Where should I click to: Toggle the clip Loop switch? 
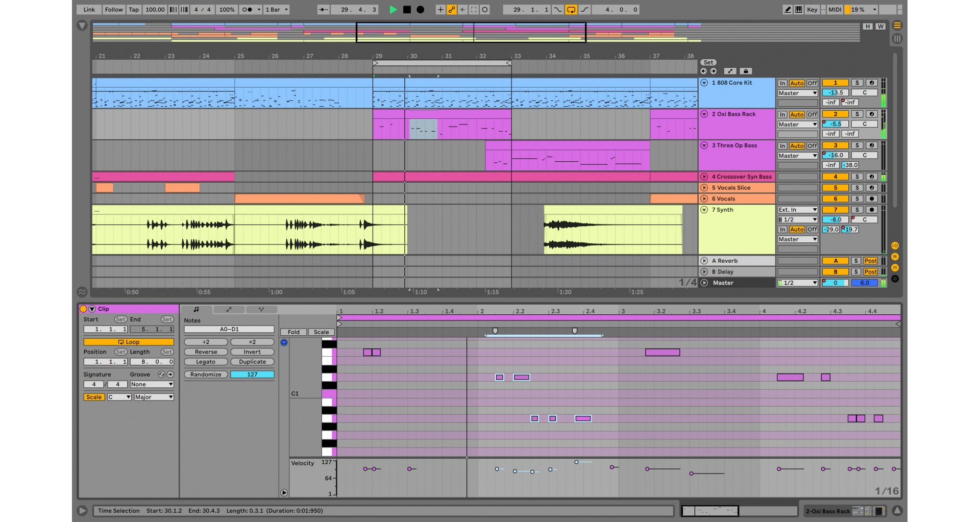tap(129, 342)
